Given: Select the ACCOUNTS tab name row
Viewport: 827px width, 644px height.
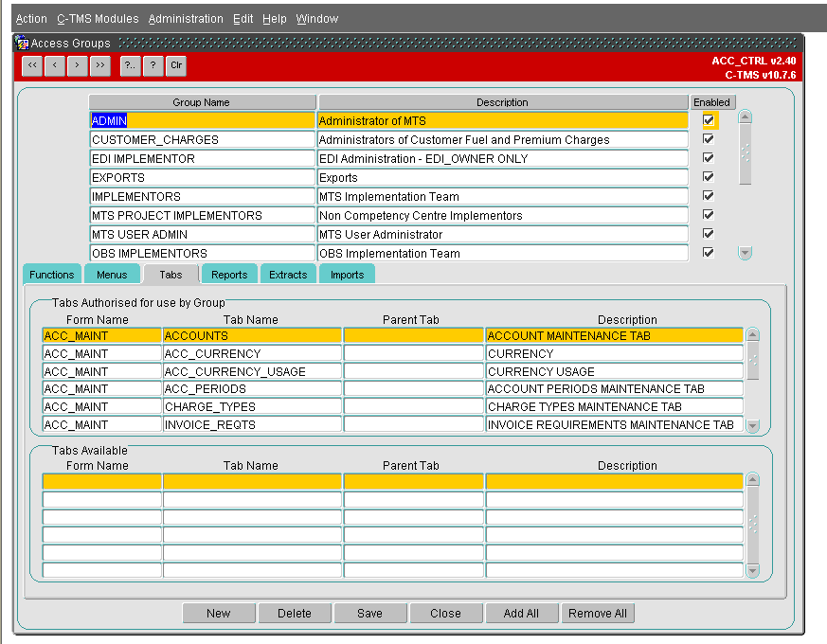Looking at the screenshot, I should (x=252, y=336).
